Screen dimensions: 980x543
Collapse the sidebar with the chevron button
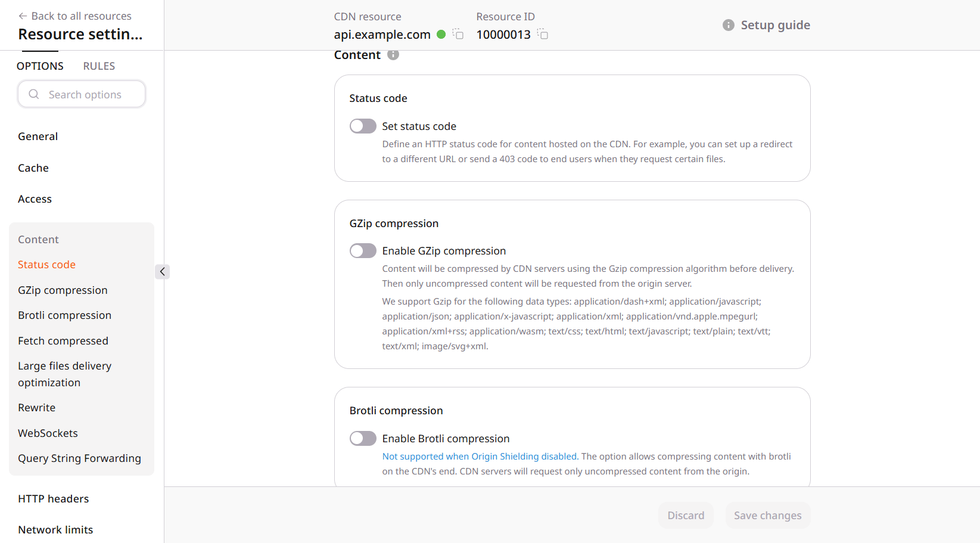pos(162,272)
